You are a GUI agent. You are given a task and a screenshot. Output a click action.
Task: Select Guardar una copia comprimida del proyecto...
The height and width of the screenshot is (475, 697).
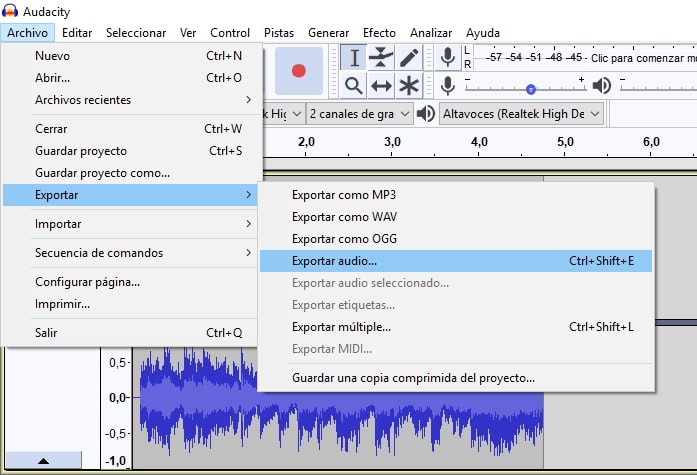tap(456, 378)
